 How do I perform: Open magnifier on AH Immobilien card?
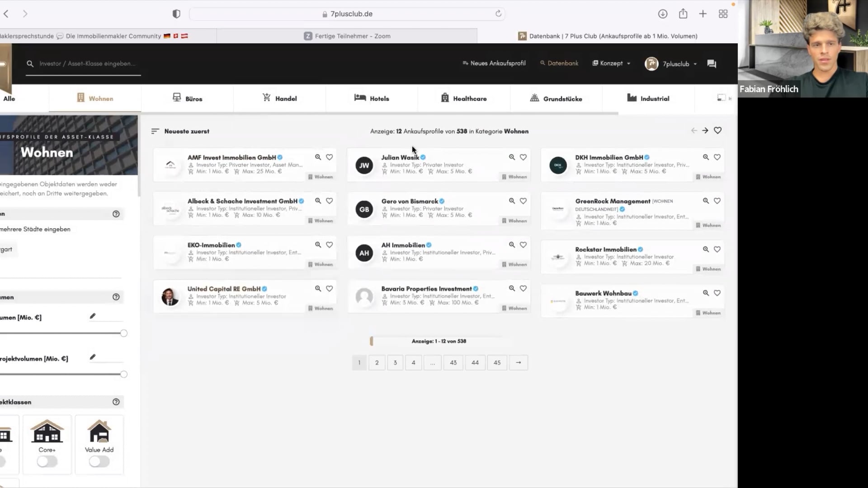click(x=512, y=244)
